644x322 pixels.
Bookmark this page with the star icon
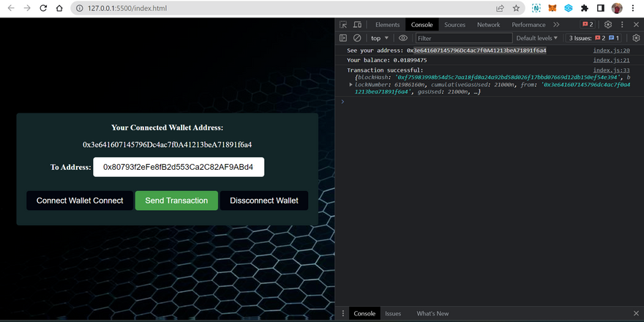pyautogui.click(x=516, y=8)
